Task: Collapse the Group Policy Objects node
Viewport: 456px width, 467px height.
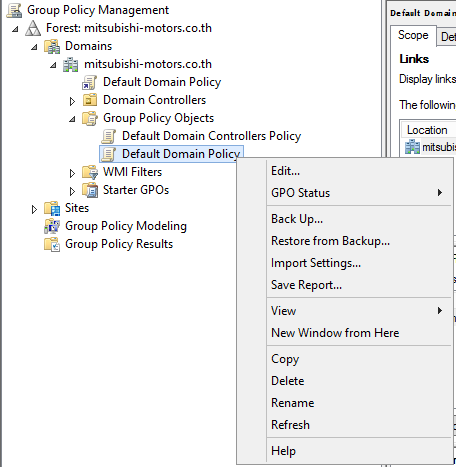Action: (72, 119)
